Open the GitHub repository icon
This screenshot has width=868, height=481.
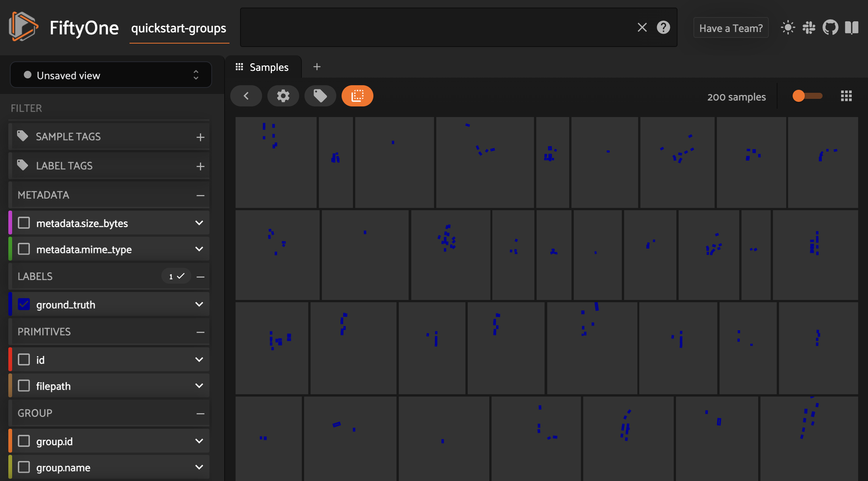[x=831, y=27]
